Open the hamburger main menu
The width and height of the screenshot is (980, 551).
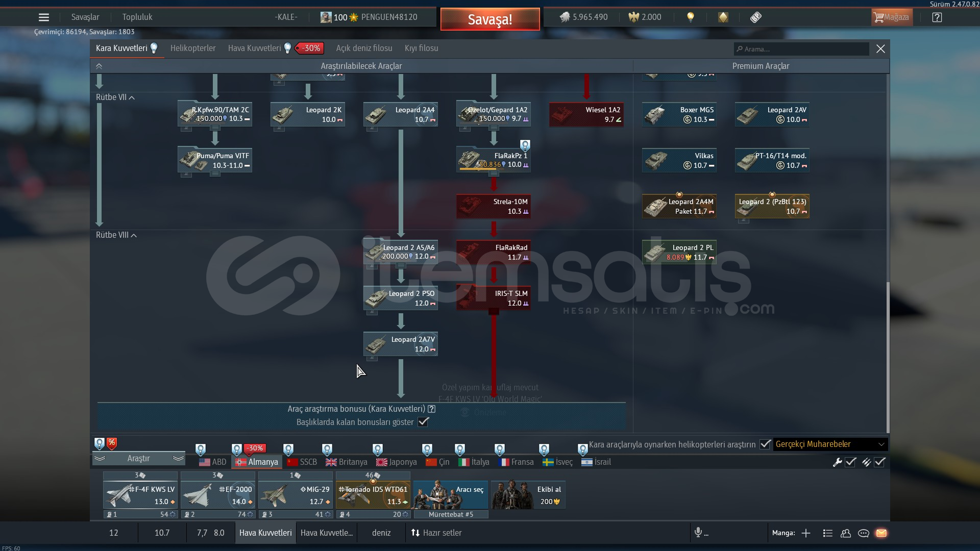pos(44,17)
